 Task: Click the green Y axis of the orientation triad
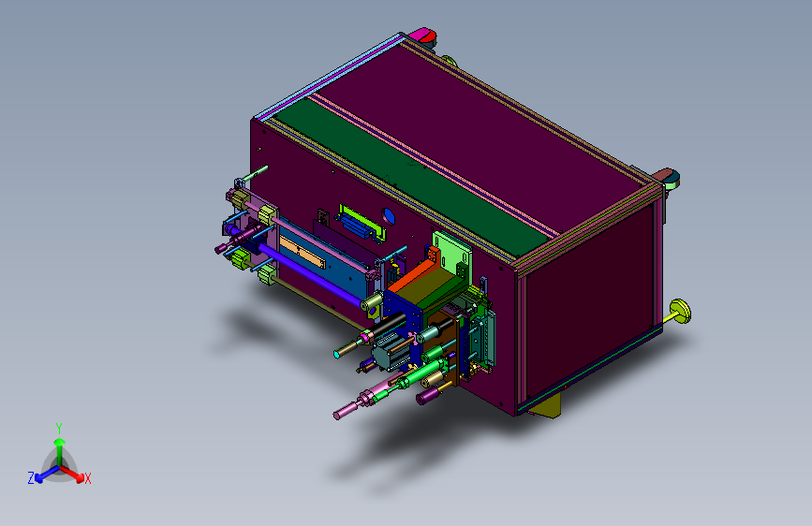(x=60, y=451)
